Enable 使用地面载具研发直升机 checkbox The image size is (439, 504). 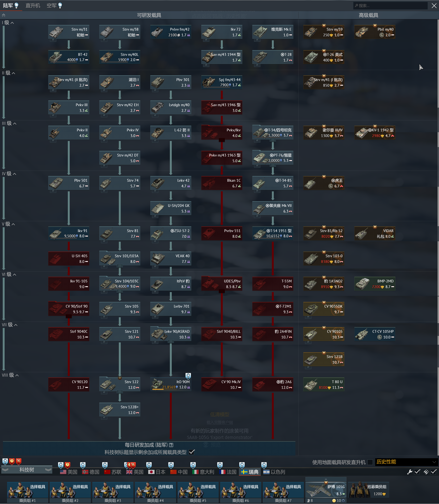[x=370, y=462]
